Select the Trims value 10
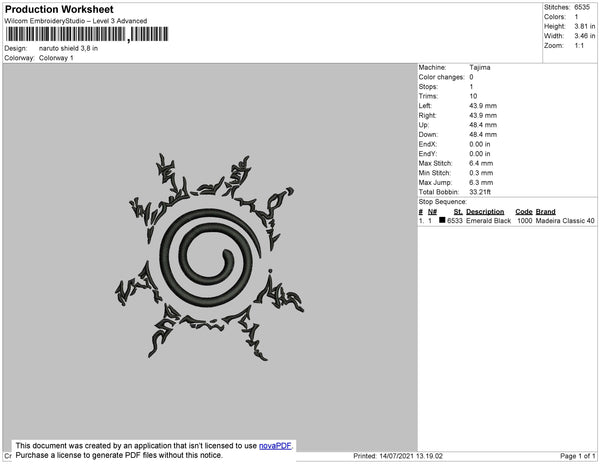Viewport: 600px width, 464px height. tap(473, 96)
